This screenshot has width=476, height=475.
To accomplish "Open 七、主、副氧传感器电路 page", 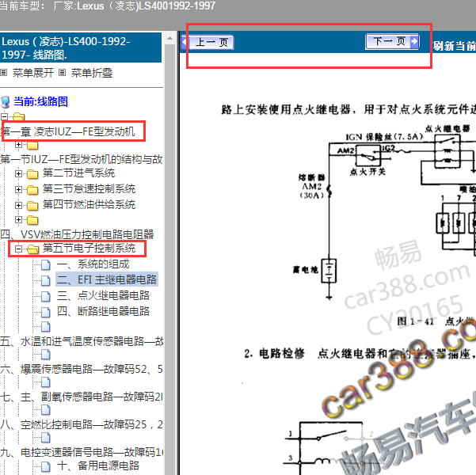I will click(82, 397).
